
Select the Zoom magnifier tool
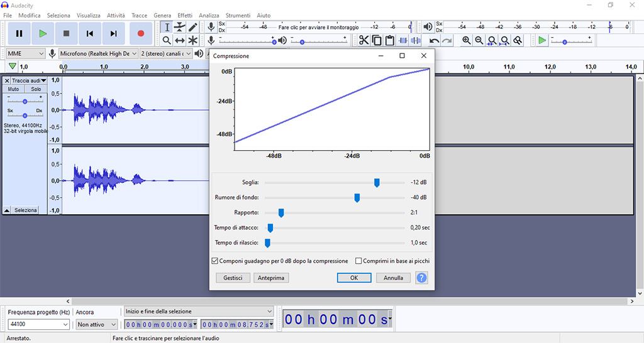point(167,40)
